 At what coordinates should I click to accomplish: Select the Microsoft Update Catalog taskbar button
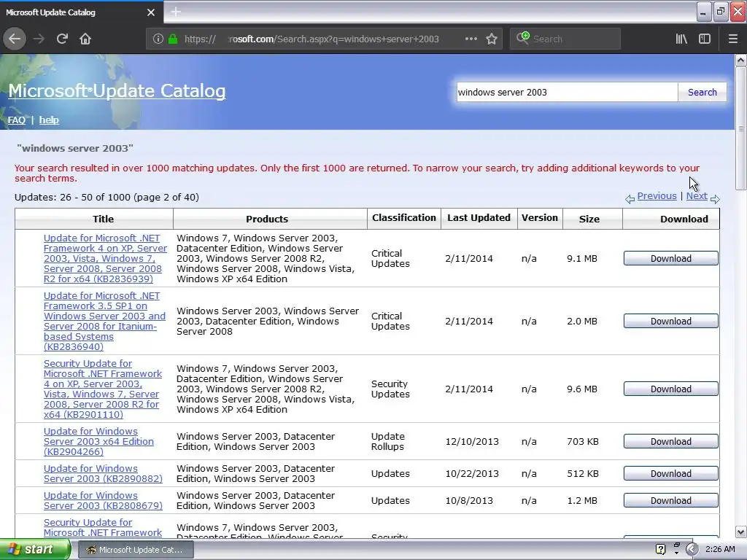(x=135, y=550)
